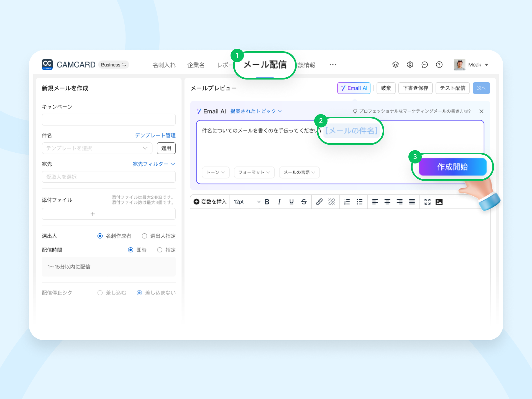This screenshot has width=532, height=399.
Task: Center-align text in the editor
Action: 387,202
